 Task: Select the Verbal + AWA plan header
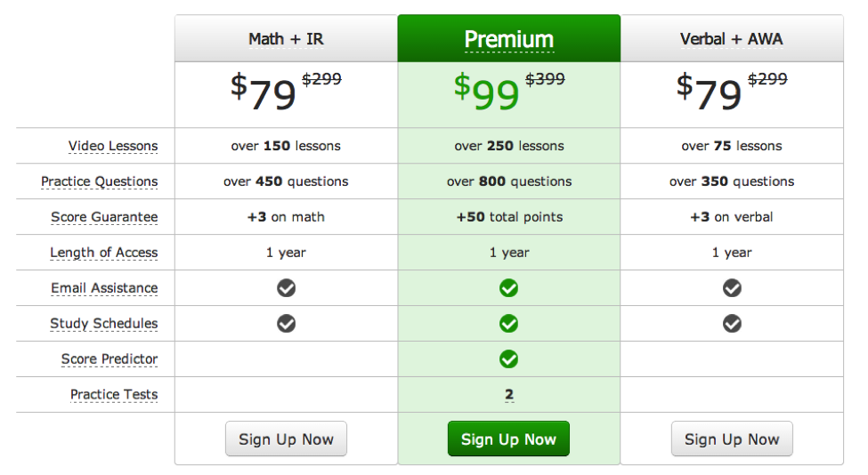click(732, 39)
